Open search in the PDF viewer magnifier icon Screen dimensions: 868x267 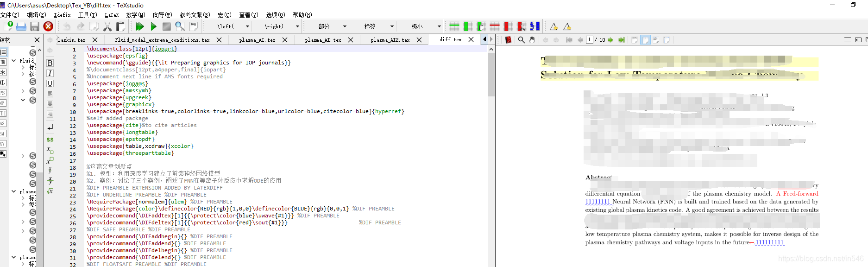click(x=521, y=40)
